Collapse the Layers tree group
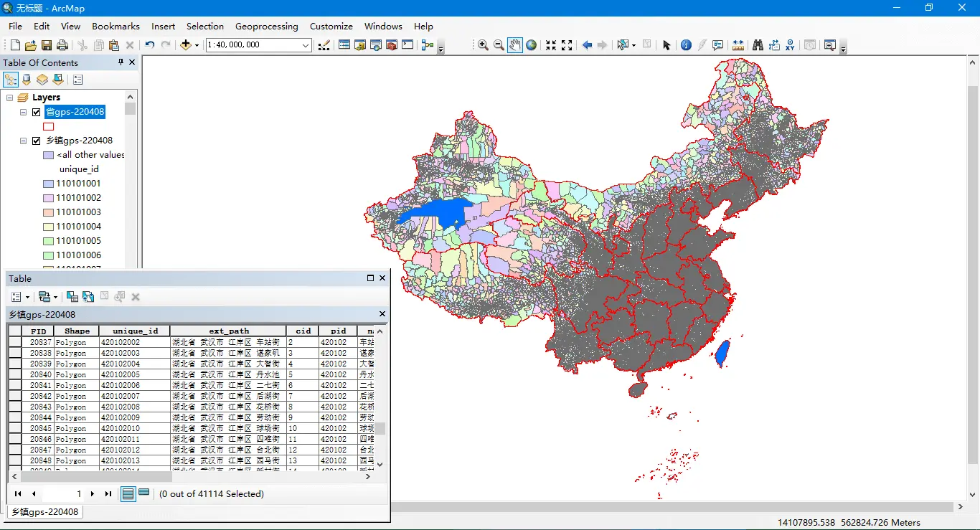Viewport: 980px width, 530px height. pos(10,98)
